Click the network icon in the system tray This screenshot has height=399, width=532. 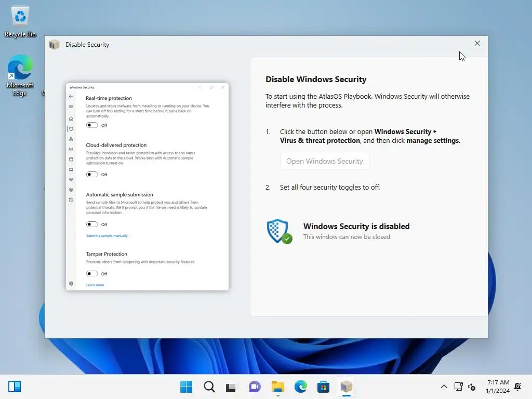point(458,387)
